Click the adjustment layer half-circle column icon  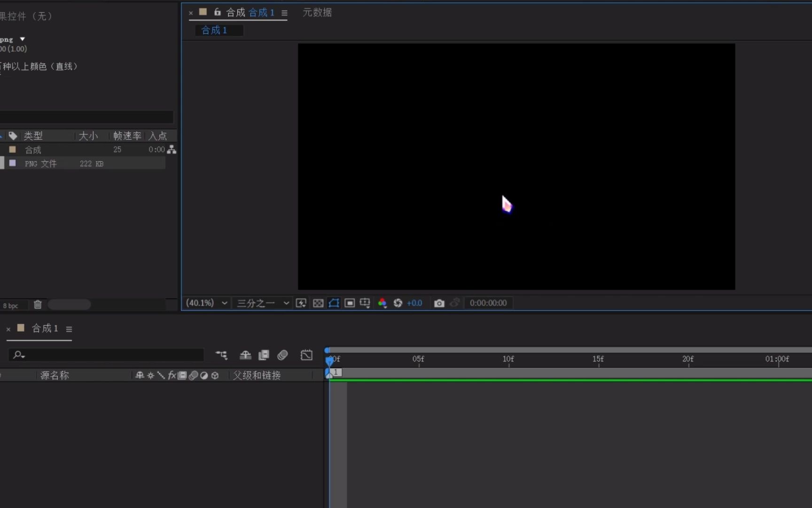[x=204, y=375]
